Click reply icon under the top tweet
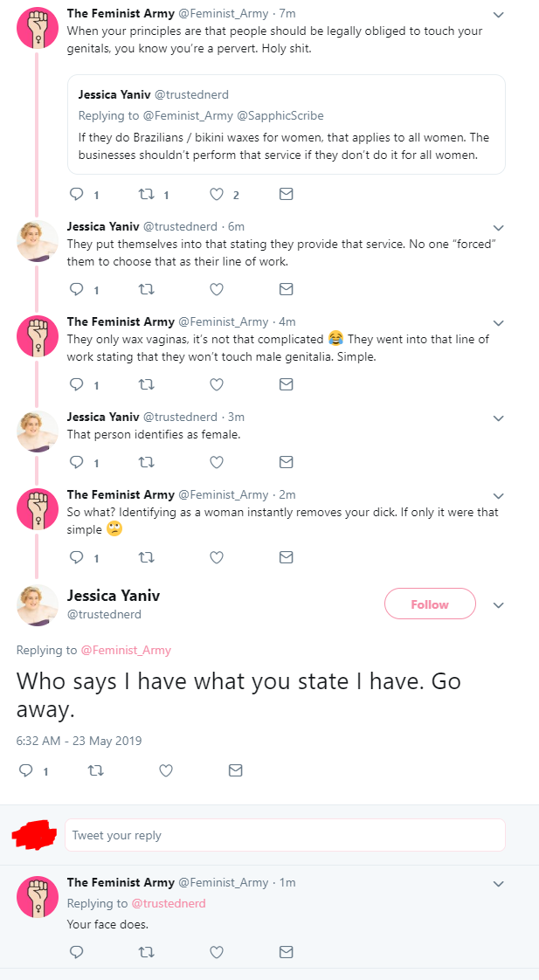The width and height of the screenshot is (539, 980). pyautogui.click(x=76, y=195)
